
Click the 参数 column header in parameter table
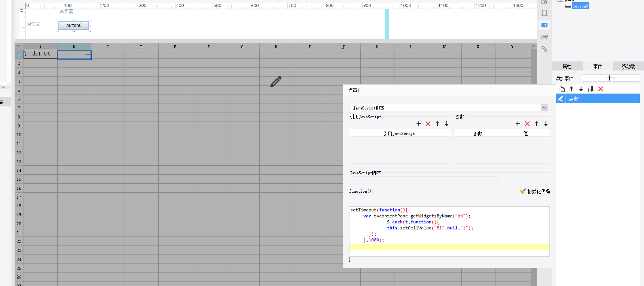[478, 133]
